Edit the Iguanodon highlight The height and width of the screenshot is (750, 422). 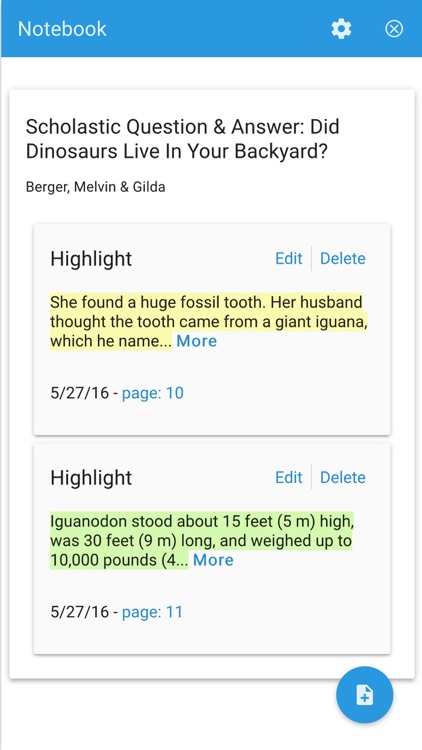pyautogui.click(x=289, y=477)
